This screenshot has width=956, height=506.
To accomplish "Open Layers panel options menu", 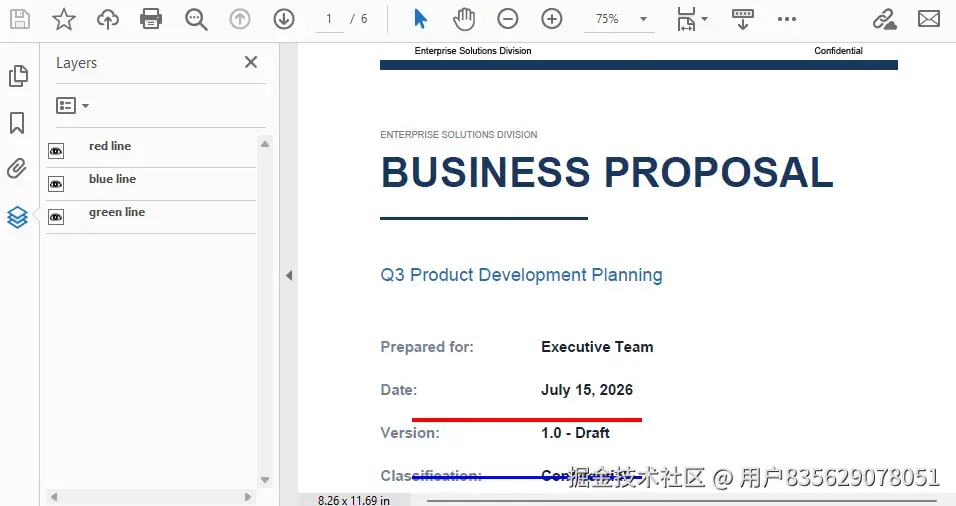I will click(x=73, y=105).
